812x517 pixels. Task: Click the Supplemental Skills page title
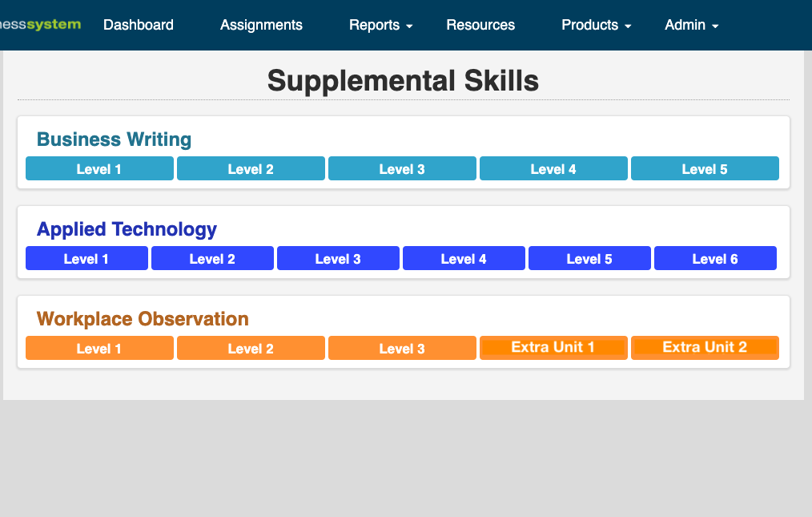click(403, 81)
